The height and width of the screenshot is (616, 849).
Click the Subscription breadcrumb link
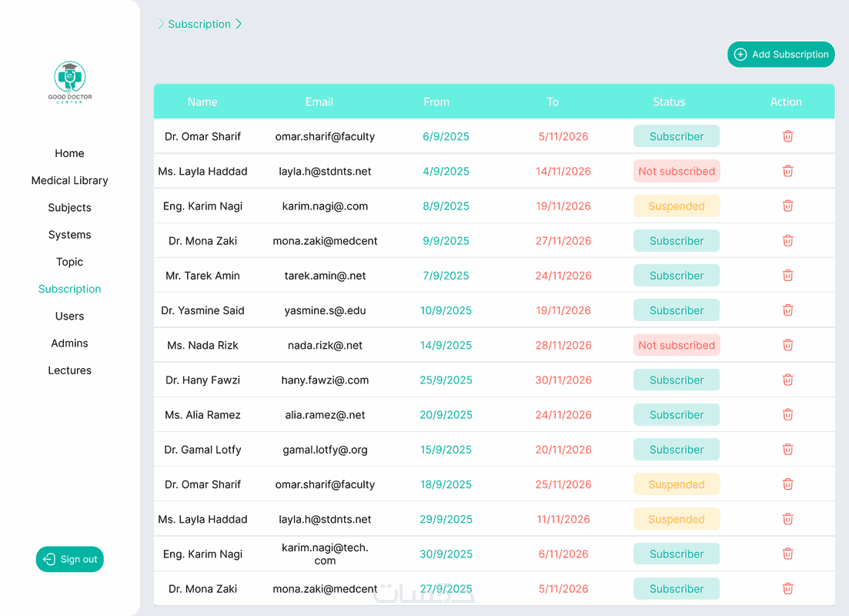click(x=199, y=24)
